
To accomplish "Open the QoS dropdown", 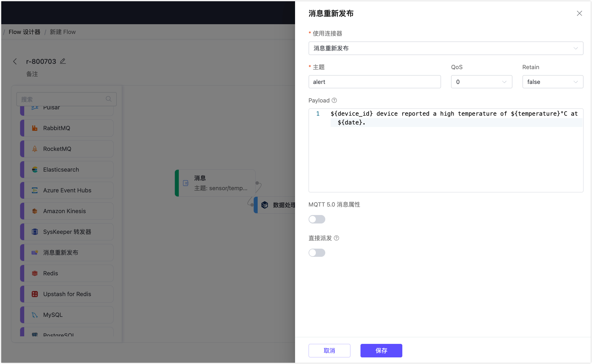I will [481, 82].
